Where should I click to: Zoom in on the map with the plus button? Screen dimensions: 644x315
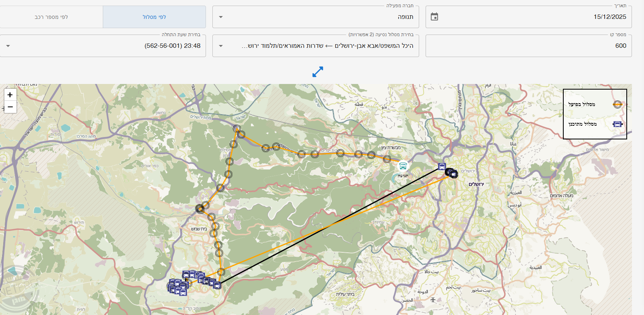[10, 95]
